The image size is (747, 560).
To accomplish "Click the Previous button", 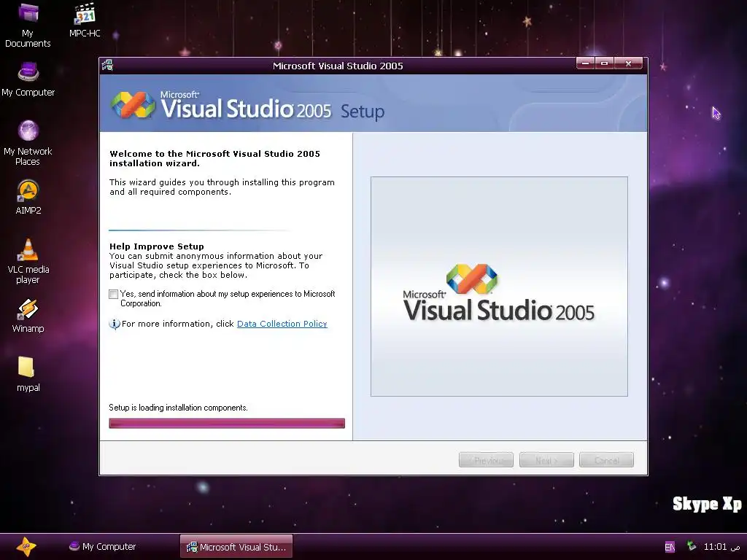I will [486, 460].
